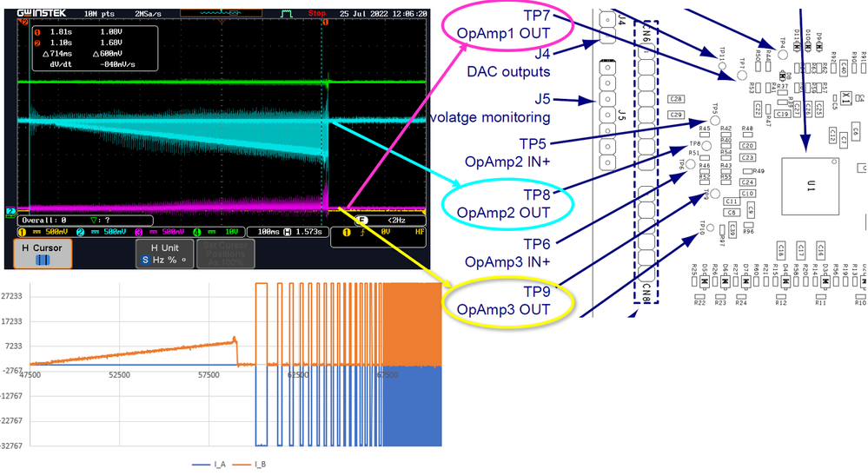Click the red Stop status indicator
Viewport: 868px width, 475px height.
point(316,13)
